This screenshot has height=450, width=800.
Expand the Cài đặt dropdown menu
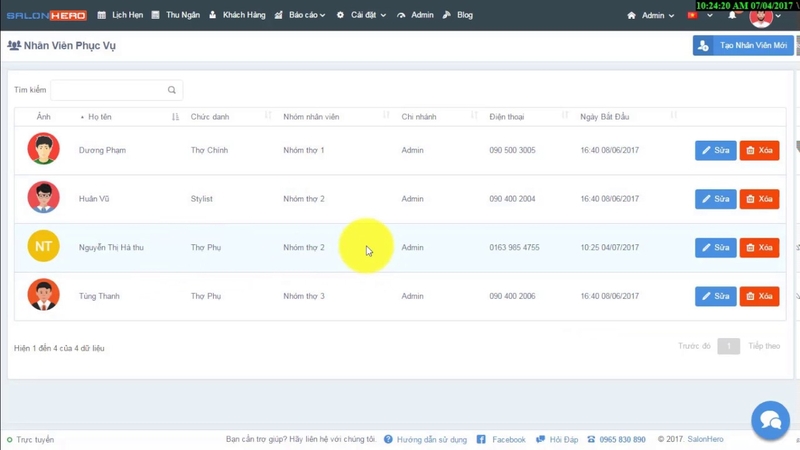[361, 15]
